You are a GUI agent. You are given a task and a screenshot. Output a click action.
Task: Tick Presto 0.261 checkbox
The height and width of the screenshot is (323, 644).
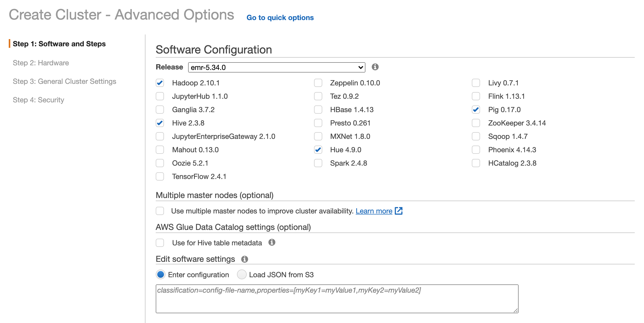click(318, 123)
